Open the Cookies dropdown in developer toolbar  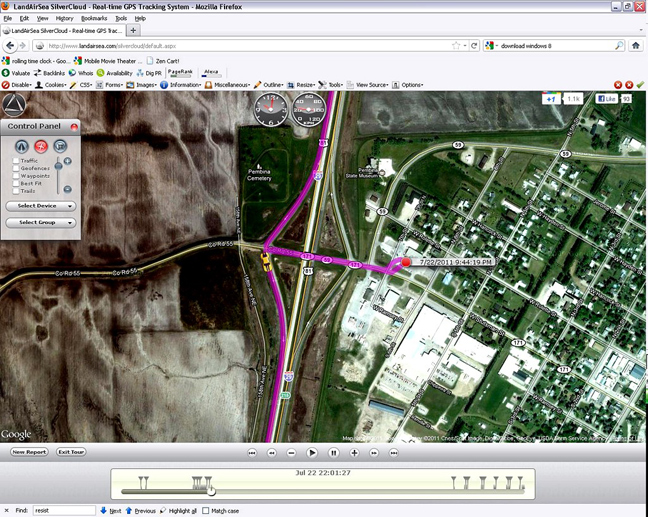pyautogui.click(x=51, y=85)
